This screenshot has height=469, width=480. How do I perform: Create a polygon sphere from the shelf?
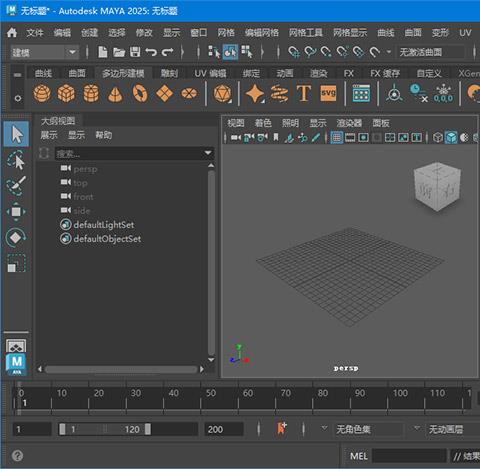(42, 93)
